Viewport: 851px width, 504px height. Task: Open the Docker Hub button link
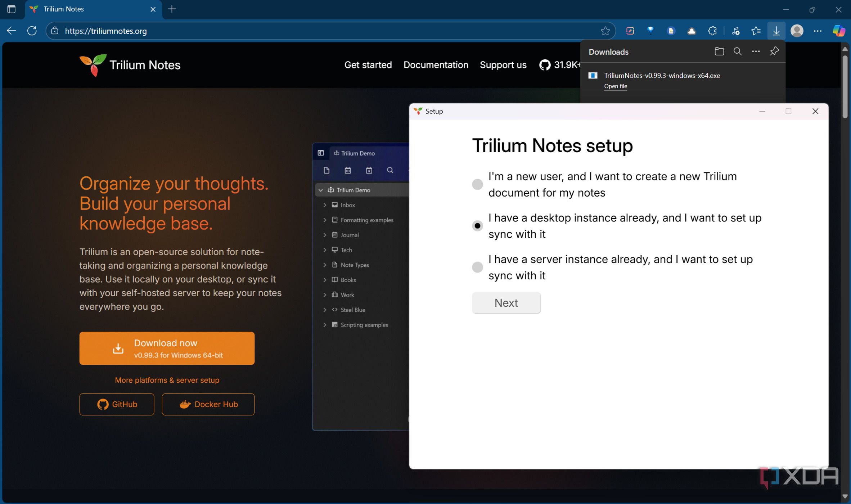tap(208, 404)
